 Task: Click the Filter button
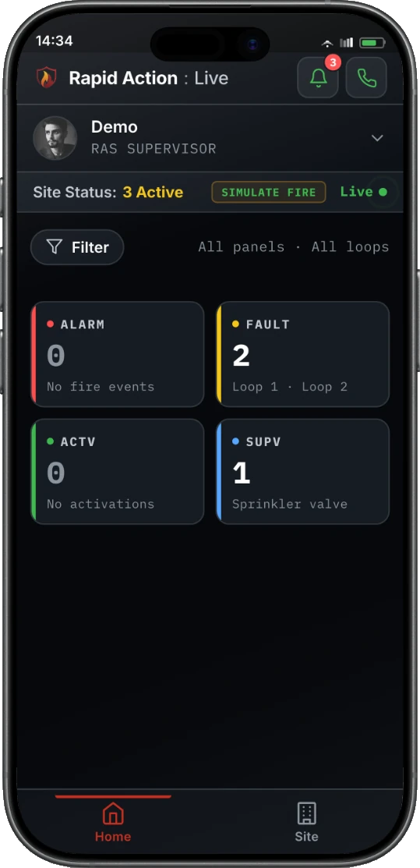point(77,247)
